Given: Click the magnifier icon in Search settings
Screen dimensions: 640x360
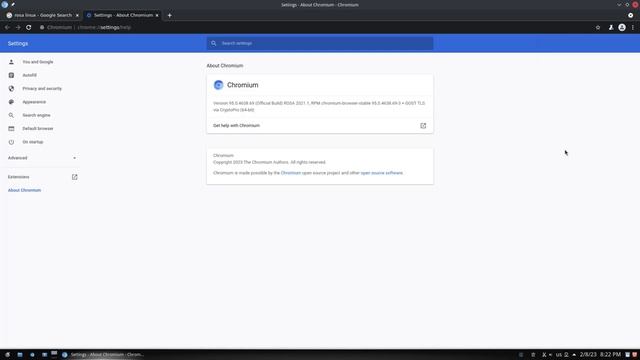Looking at the screenshot, I should pyautogui.click(x=213, y=43).
